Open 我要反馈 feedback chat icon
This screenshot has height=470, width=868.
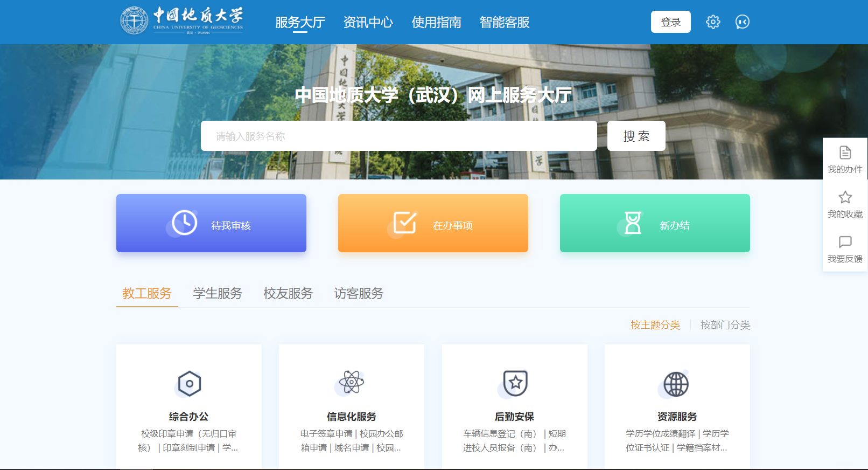845,242
